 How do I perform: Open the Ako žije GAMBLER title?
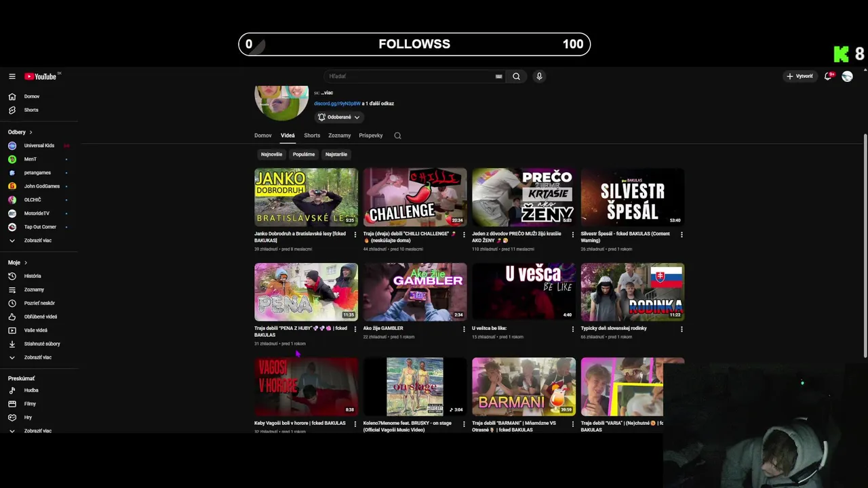383,328
